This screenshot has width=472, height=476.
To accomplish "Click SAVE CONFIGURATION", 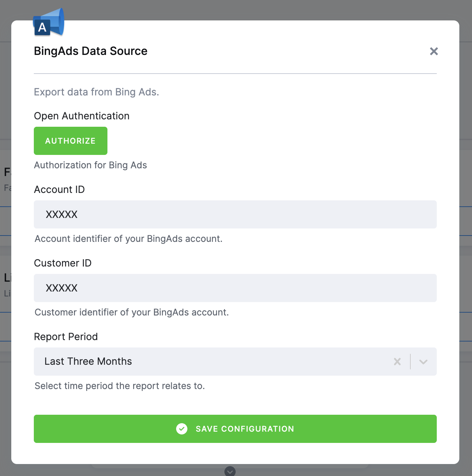I will pos(235,429).
